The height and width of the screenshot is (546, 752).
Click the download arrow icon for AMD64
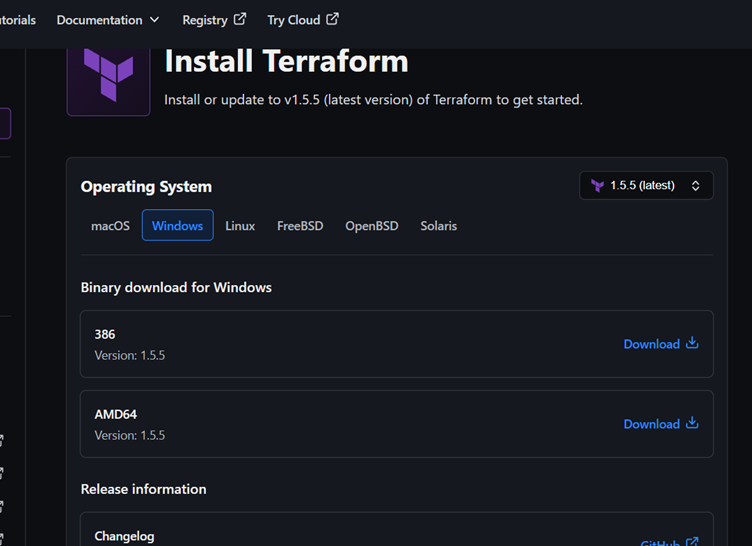692,423
